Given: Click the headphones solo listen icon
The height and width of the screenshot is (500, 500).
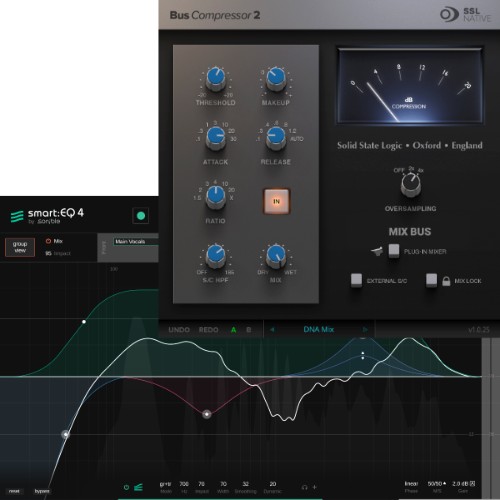Looking at the screenshot, I should point(304,487).
